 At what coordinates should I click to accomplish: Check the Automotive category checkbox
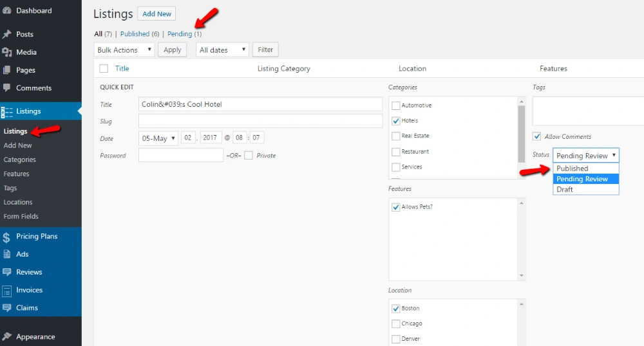396,105
